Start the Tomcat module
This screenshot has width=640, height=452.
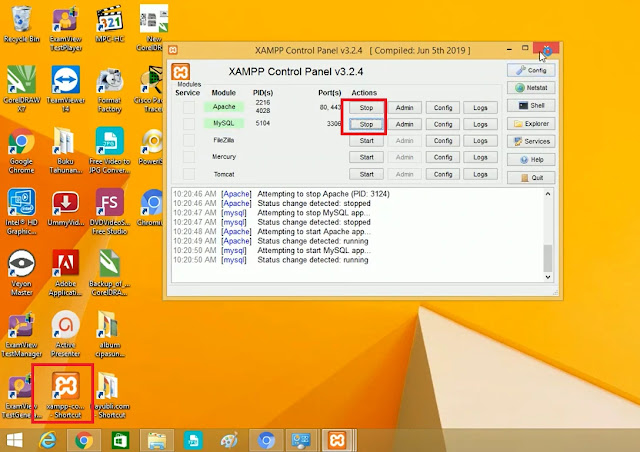pyautogui.click(x=366, y=174)
